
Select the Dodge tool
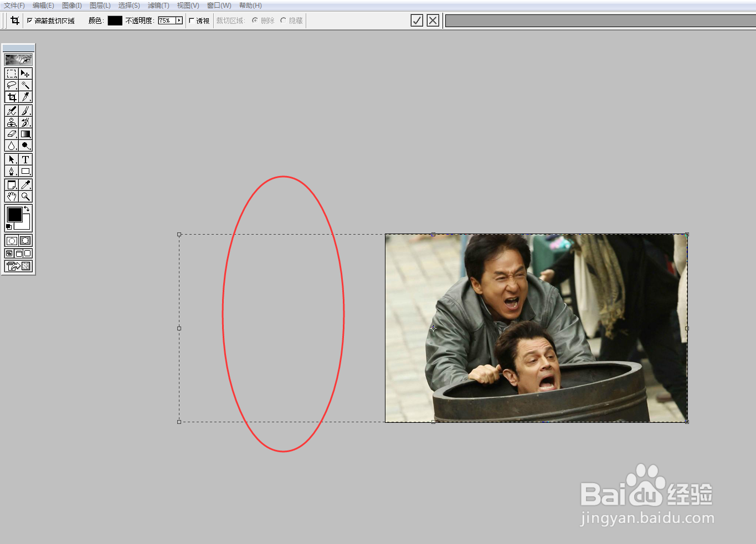[x=25, y=146]
